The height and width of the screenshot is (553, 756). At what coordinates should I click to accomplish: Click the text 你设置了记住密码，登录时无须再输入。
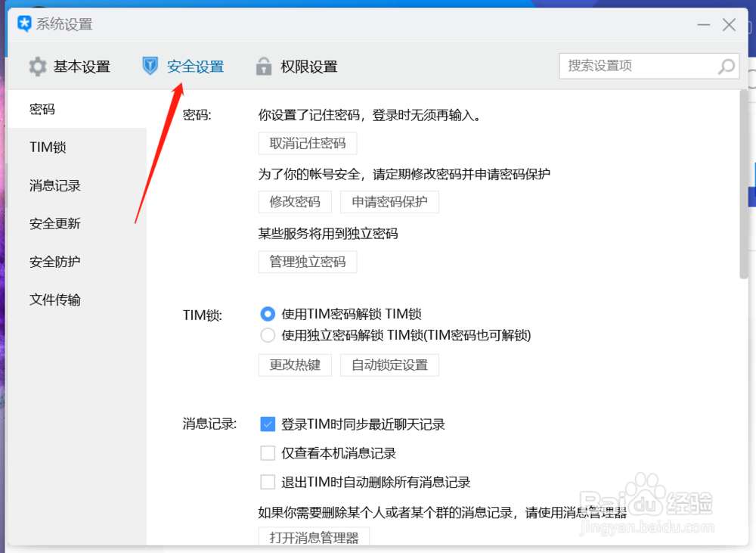tap(370, 115)
